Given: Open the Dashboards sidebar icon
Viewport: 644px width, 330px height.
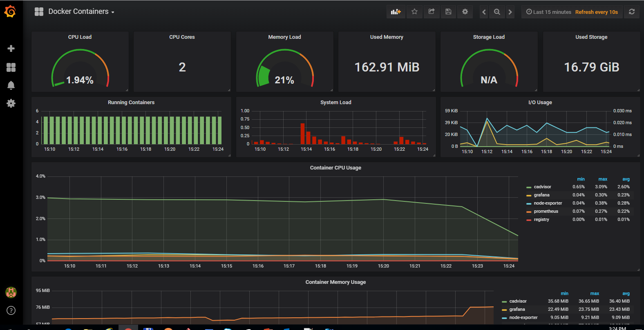Looking at the screenshot, I should point(11,67).
